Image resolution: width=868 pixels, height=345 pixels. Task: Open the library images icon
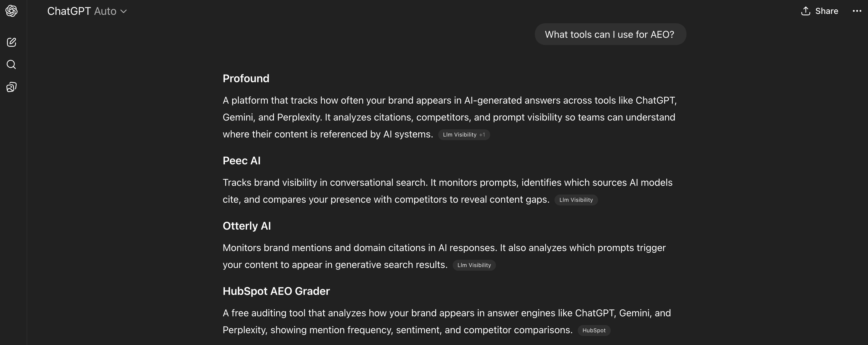point(11,87)
